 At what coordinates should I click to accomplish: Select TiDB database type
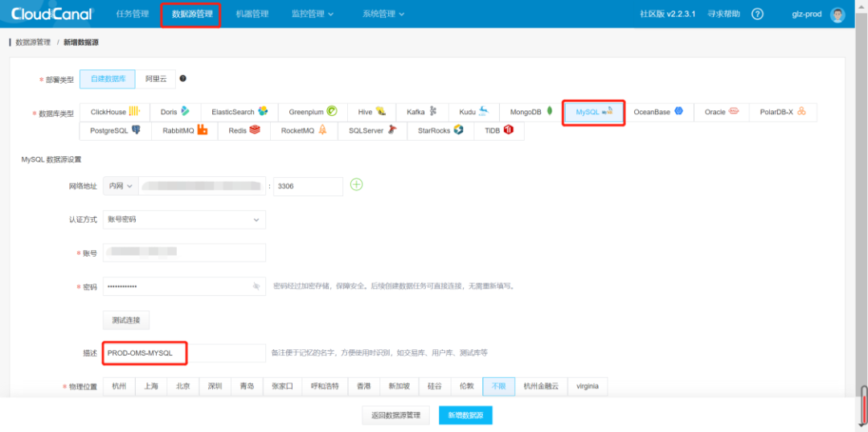pyautogui.click(x=499, y=130)
